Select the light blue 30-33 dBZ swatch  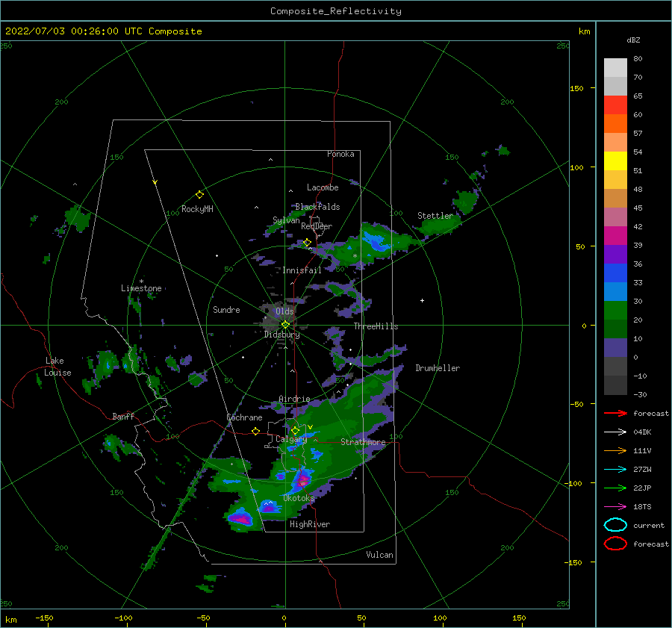coord(615,292)
